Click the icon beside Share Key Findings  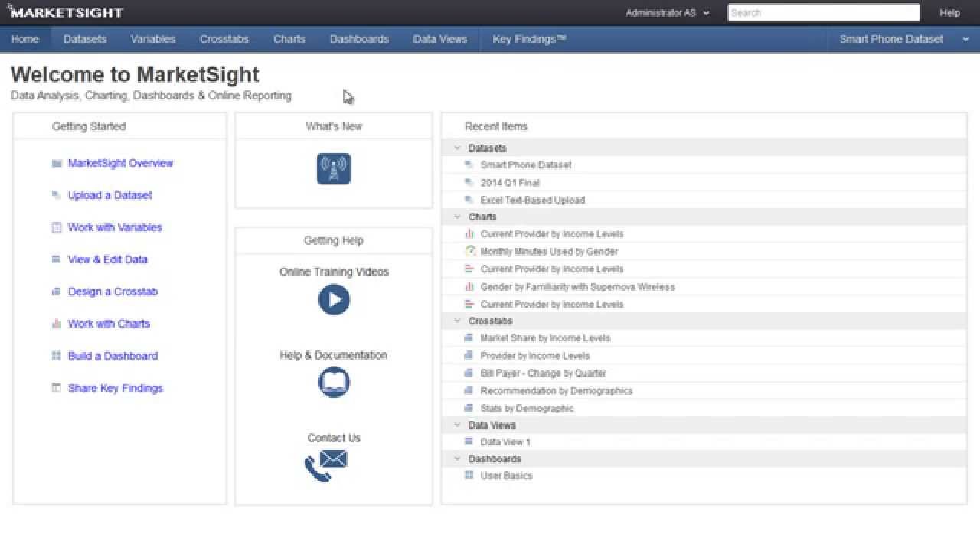coord(56,388)
